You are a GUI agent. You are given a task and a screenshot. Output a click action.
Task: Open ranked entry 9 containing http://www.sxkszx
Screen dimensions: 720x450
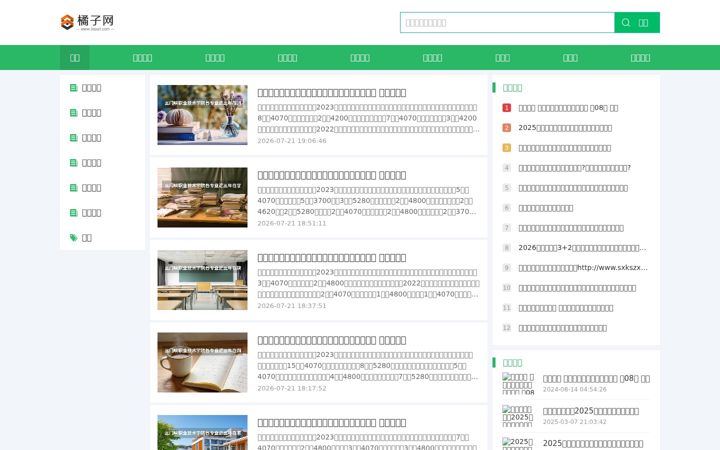[583, 268]
